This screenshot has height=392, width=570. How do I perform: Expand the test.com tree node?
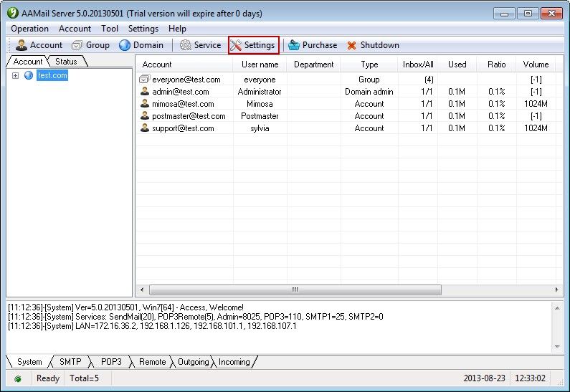pos(15,75)
